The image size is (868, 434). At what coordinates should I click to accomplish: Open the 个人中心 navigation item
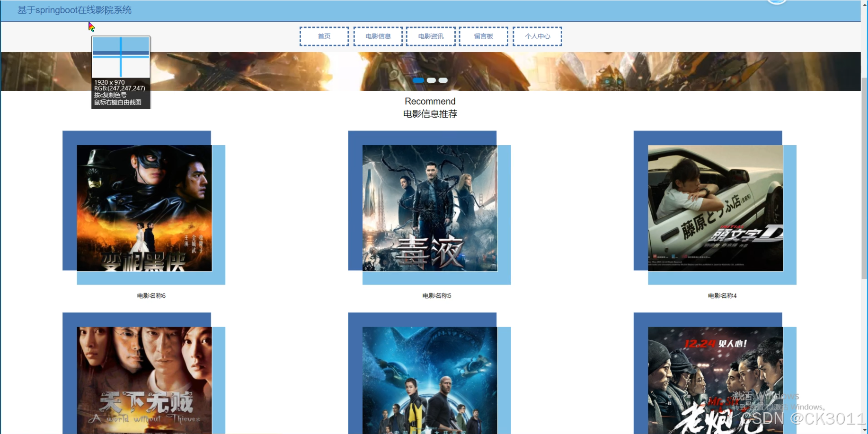pyautogui.click(x=537, y=36)
